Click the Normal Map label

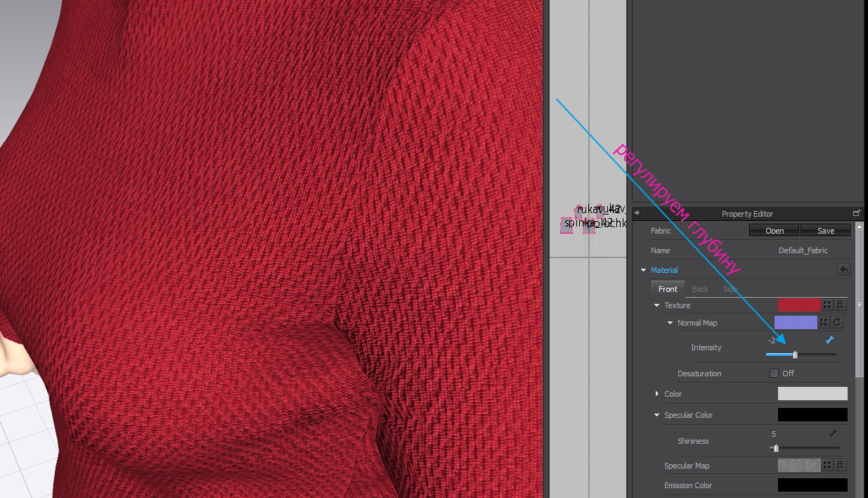tap(697, 323)
